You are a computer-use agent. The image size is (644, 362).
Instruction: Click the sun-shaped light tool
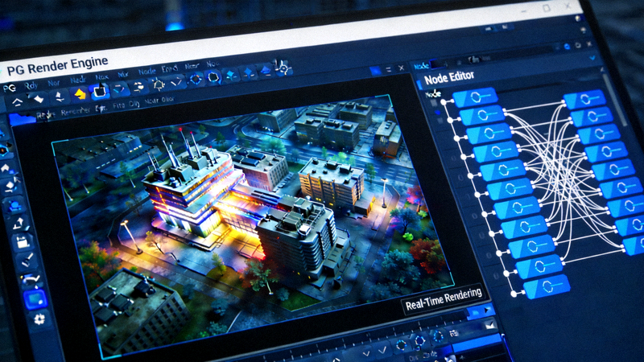pos(159,84)
